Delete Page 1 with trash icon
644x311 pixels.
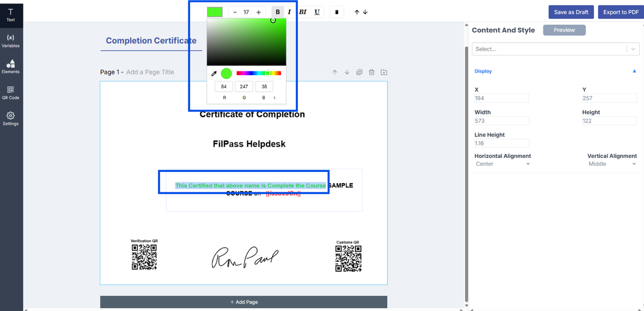371,72
